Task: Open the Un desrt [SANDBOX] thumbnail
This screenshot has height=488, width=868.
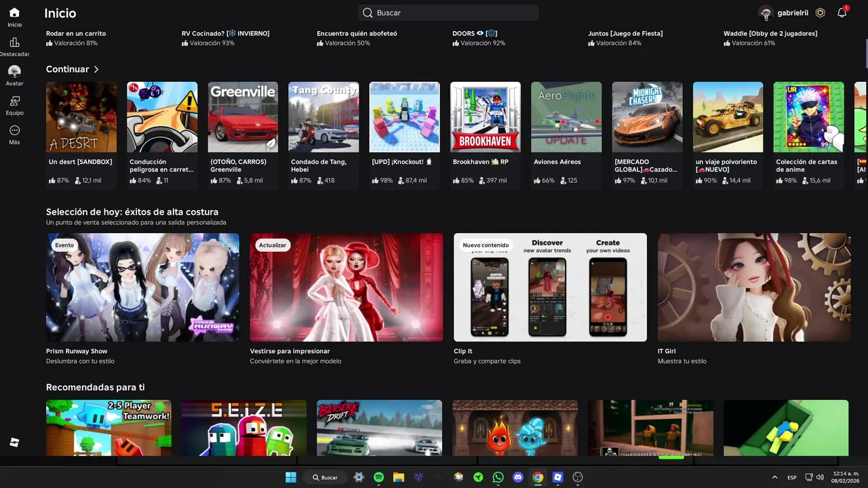Action: point(81,117)
